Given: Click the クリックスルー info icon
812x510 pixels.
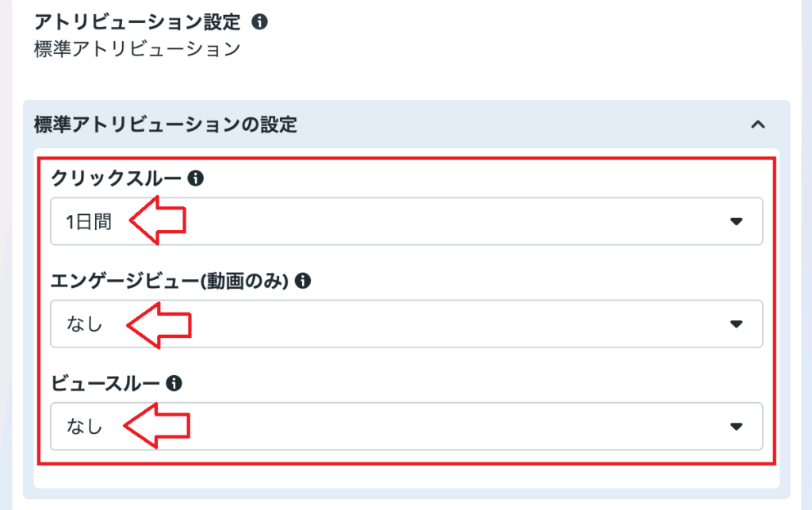Looking at the screenshot, I should click(196, 179).
